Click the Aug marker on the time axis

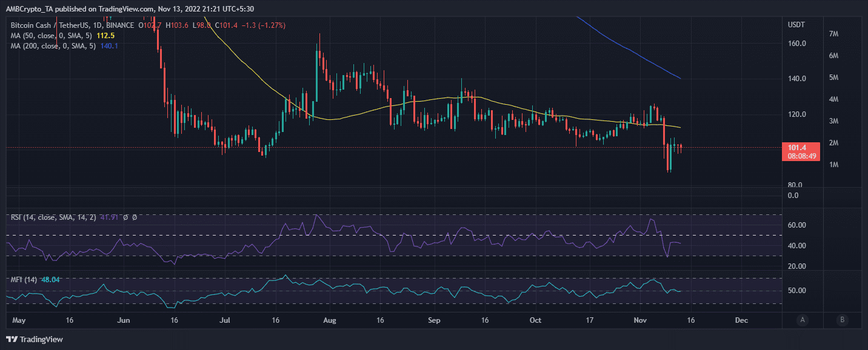(x=330, y=320)
